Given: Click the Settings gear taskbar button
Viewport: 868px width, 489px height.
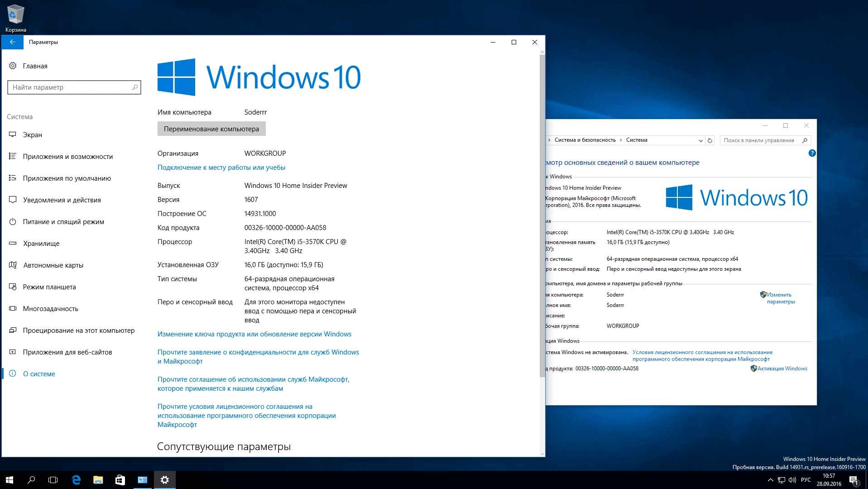Looking at the screenshot, I should coord(165,480).
